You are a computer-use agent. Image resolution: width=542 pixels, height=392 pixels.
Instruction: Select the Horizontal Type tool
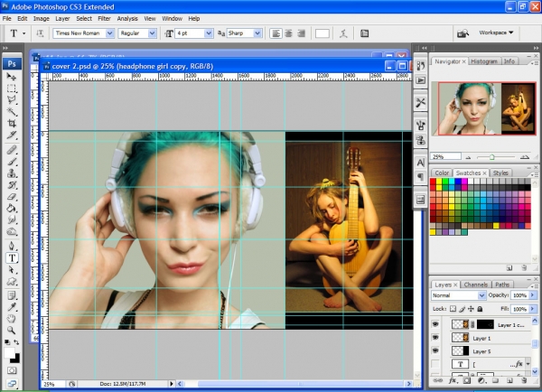click(12, 258)
